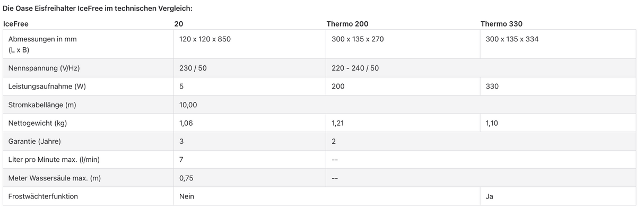The width and height of the screenshot is (644, 216).
Task: Select the IceFree column header
Action: click(16, 24)
